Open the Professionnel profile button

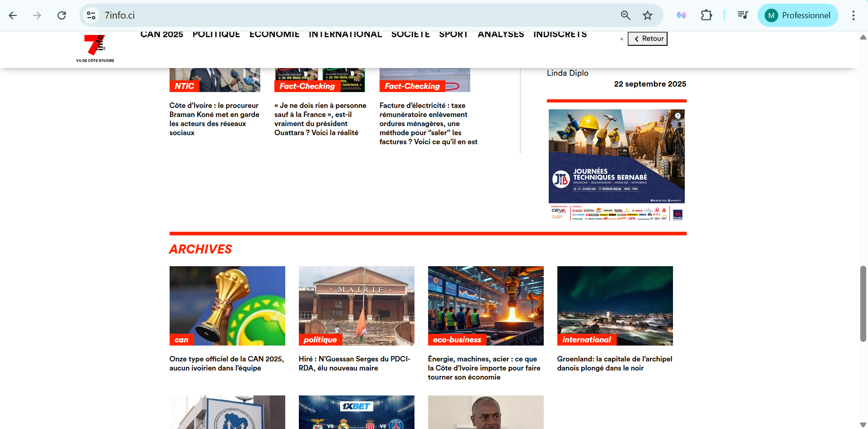[798, 15]
